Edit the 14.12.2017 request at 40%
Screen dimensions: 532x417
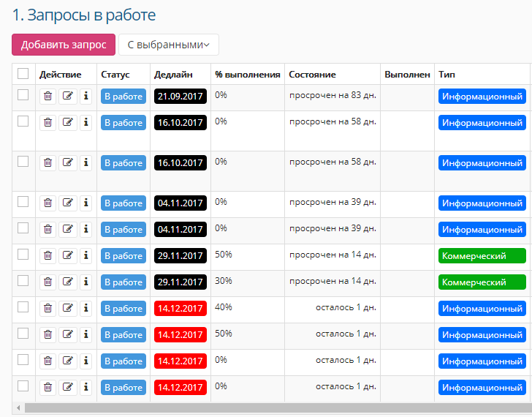point(68,309)
